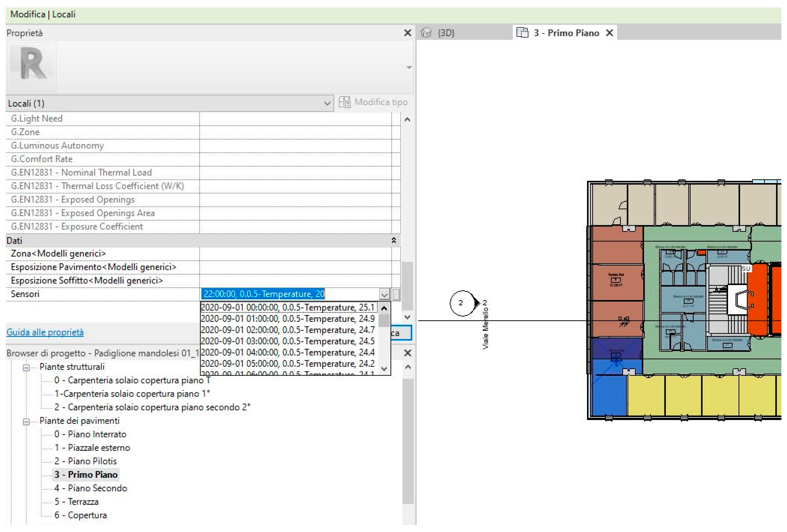Screen dimensions: 787x532
Task: Open 4 - Piano Secondo floor plan
Action: pyautogui.click(x=90, y=488)
